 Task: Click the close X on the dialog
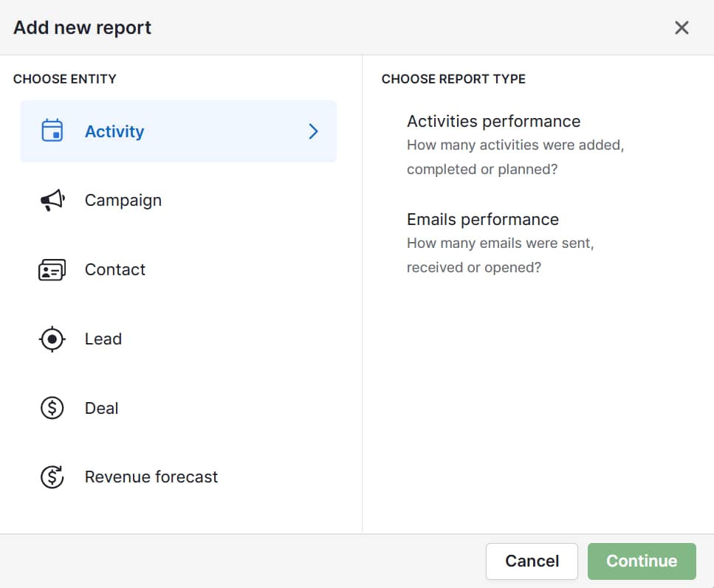pos(682,27)
